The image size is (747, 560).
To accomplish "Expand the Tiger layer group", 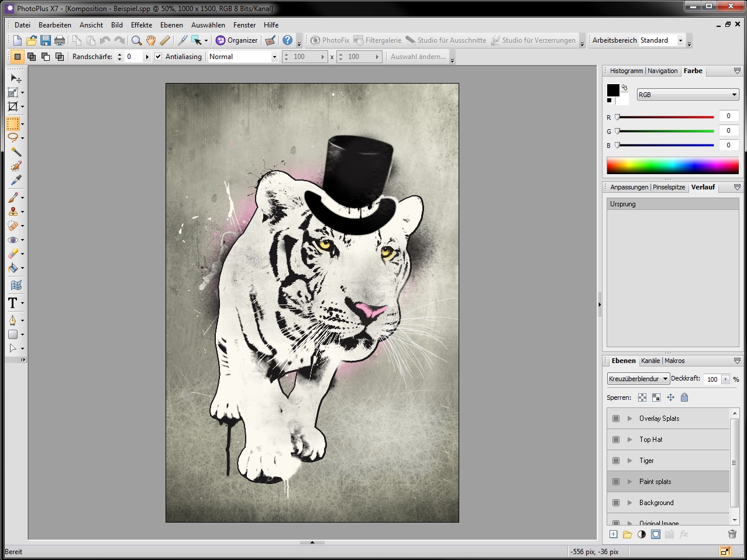I will coord(630,461).
